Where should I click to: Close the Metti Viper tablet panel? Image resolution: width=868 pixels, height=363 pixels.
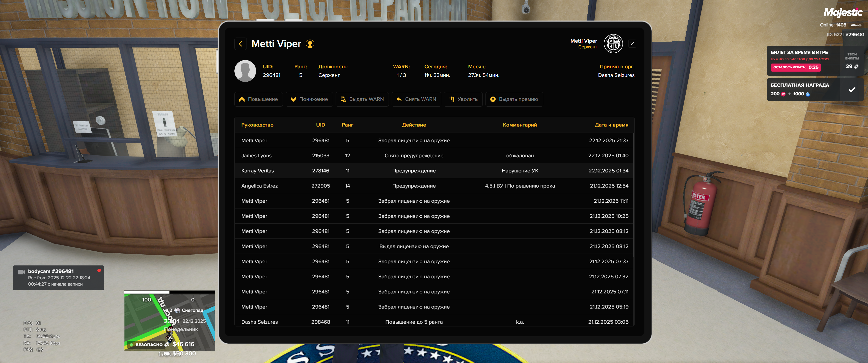tap(632, 44)
